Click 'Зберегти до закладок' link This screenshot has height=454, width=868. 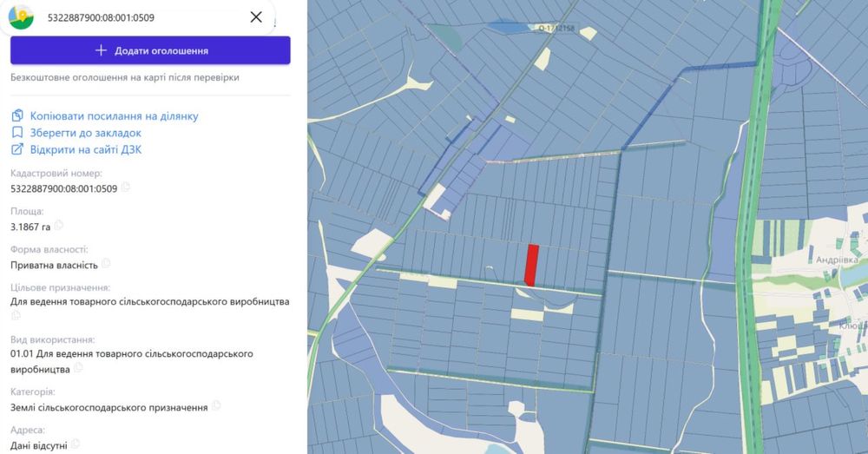pos(86,133)
